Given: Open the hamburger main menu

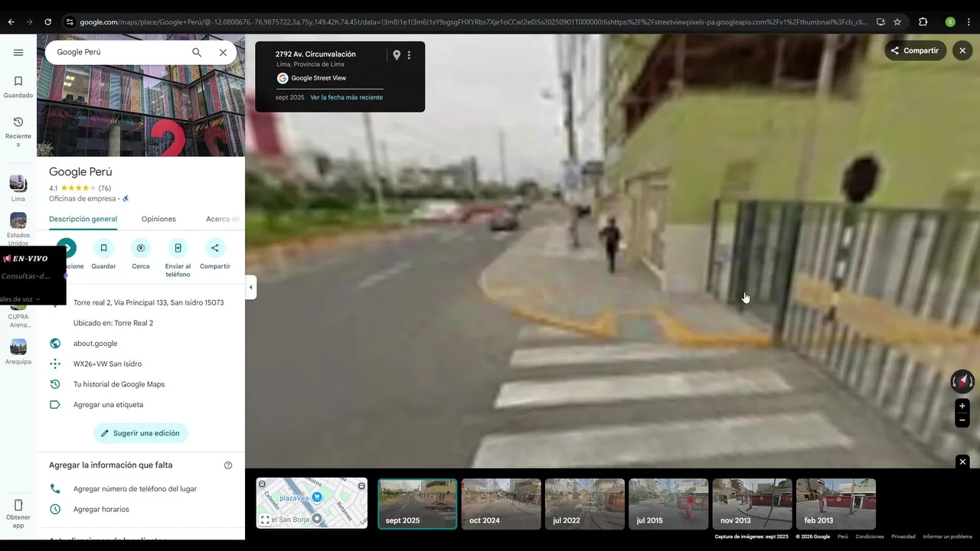Looking at the screenshot, I should tap(18, 53).
